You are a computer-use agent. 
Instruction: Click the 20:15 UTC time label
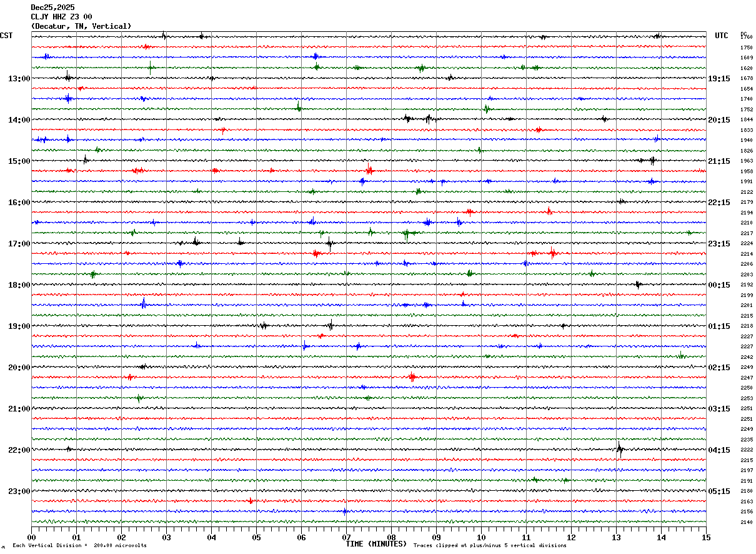pyautogui.click(x=719, y=120)
